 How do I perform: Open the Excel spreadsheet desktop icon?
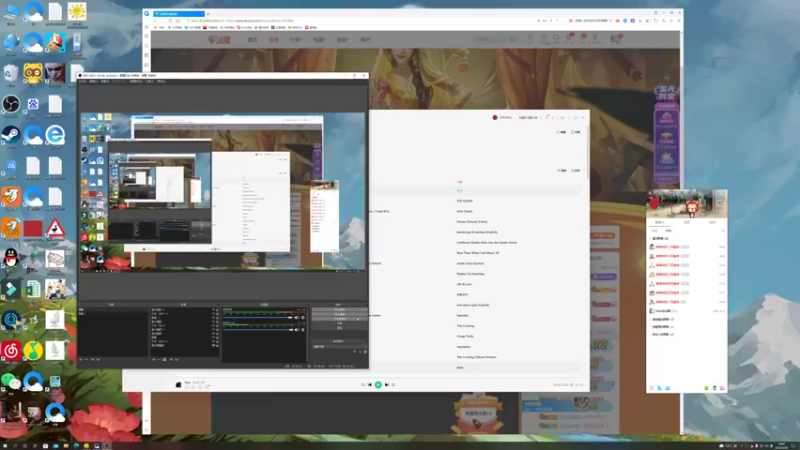click(x=33, y=289)
